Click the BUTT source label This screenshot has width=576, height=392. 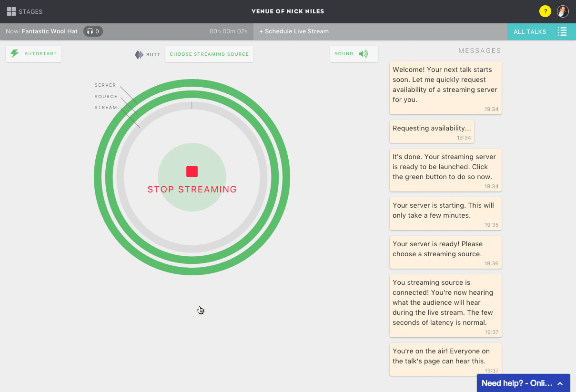pos(153,55)
